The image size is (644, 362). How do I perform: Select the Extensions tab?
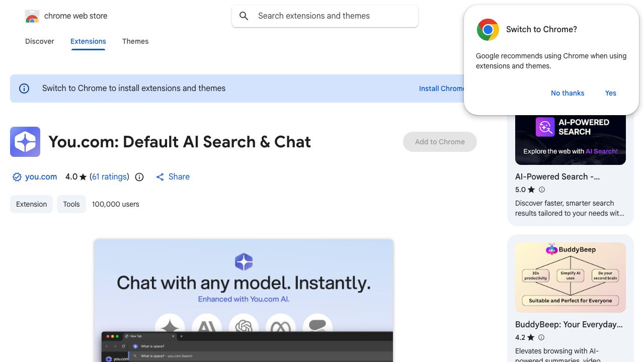click(x=88, y=41)
